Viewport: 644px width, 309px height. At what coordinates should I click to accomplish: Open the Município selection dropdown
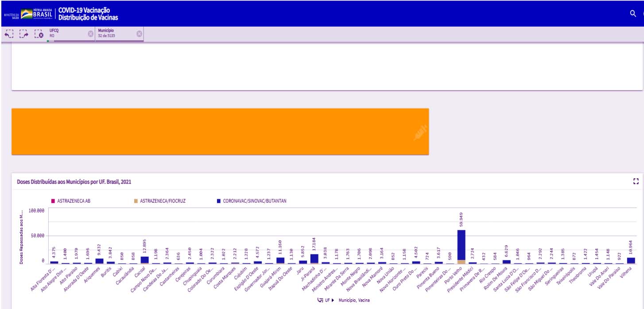[115, 34]
